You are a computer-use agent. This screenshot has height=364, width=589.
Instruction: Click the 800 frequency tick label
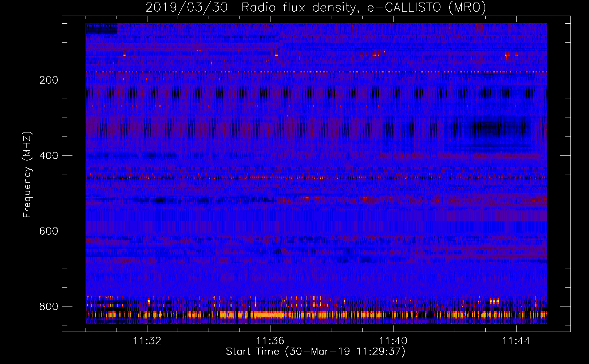(49, 306)
